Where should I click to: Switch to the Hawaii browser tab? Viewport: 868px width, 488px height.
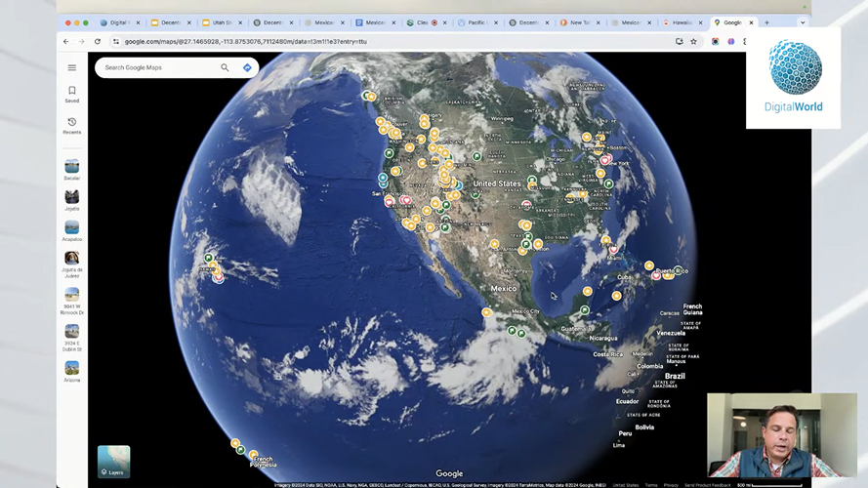[682, 22]
